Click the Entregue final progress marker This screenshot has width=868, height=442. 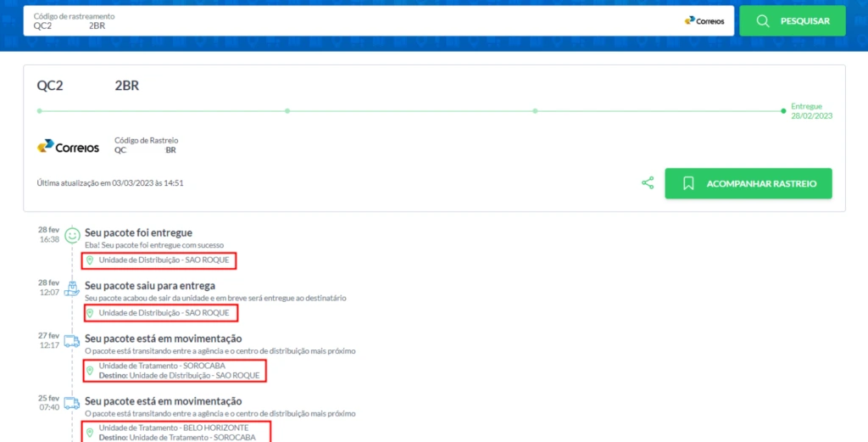783,111
